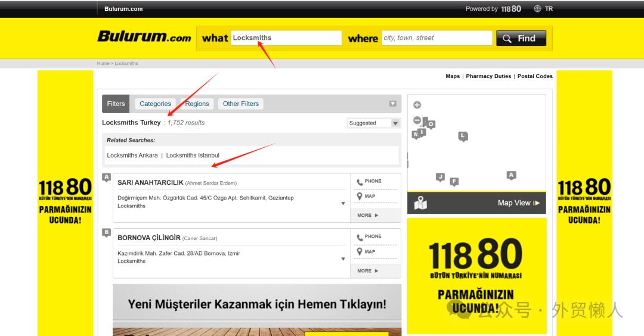Click Değirmiçem Mah. address text
Viewport: 644px width, 336px height.
[x=205, y=198]
